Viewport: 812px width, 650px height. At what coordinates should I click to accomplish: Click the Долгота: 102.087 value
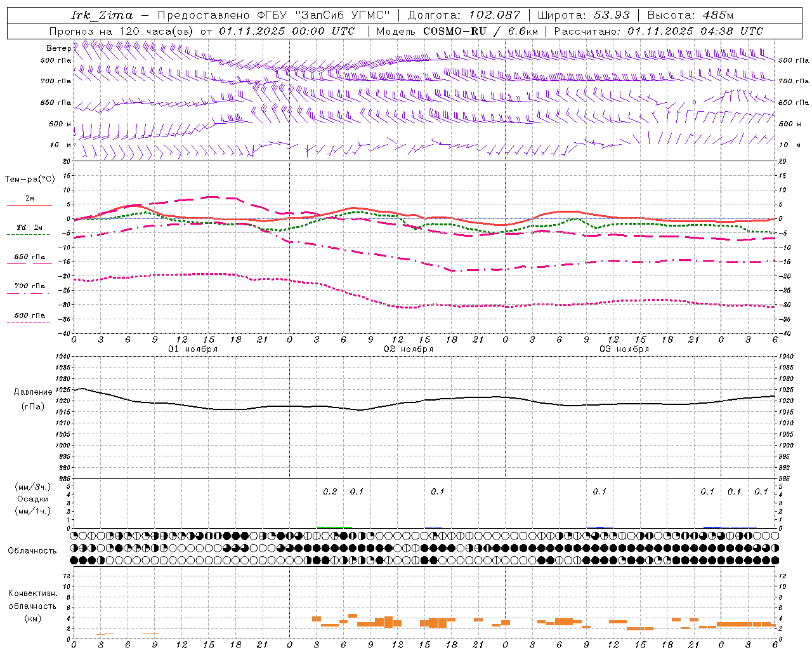point(464,15)
